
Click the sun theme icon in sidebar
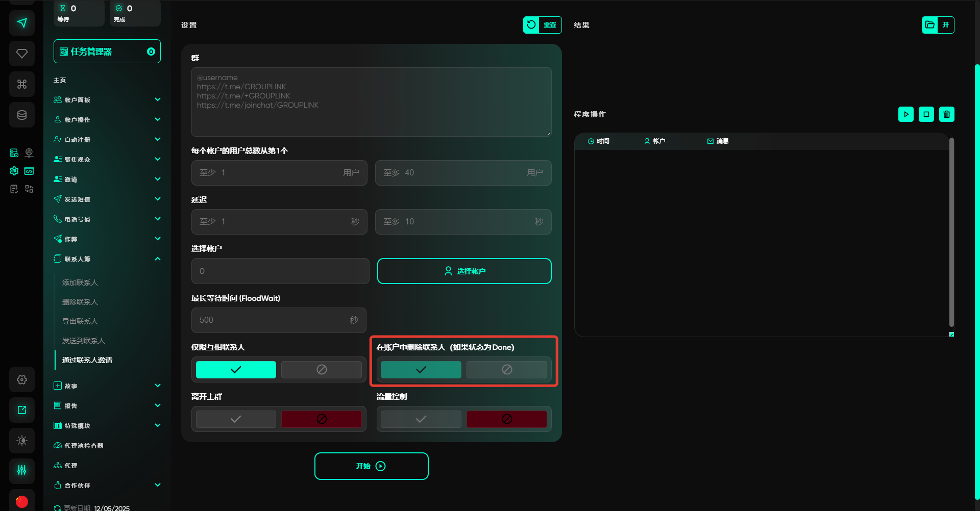pyautogui.click(x=22, y=441)
